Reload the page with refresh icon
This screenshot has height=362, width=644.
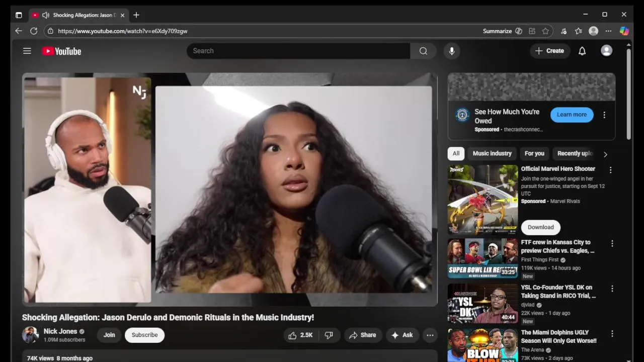(34, 31)
